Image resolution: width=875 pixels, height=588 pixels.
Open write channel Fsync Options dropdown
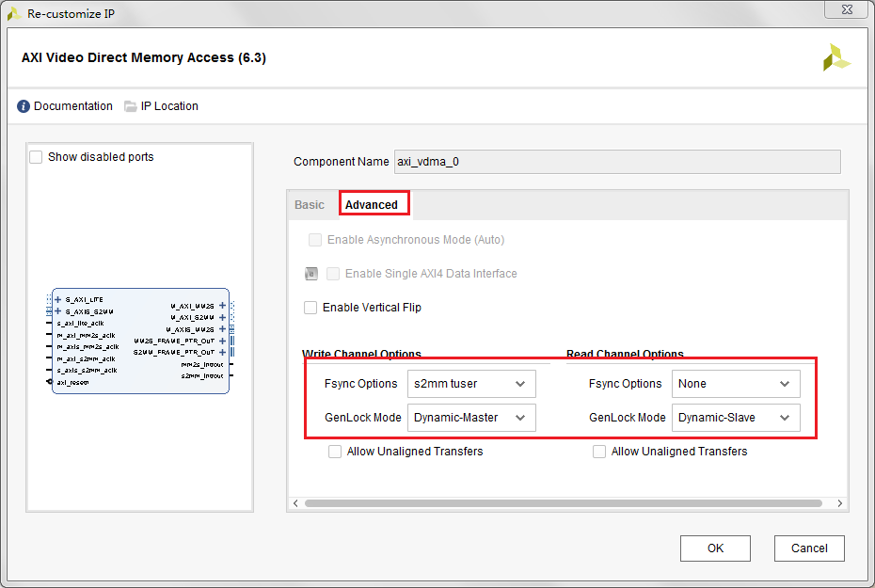tap(471, 384)
